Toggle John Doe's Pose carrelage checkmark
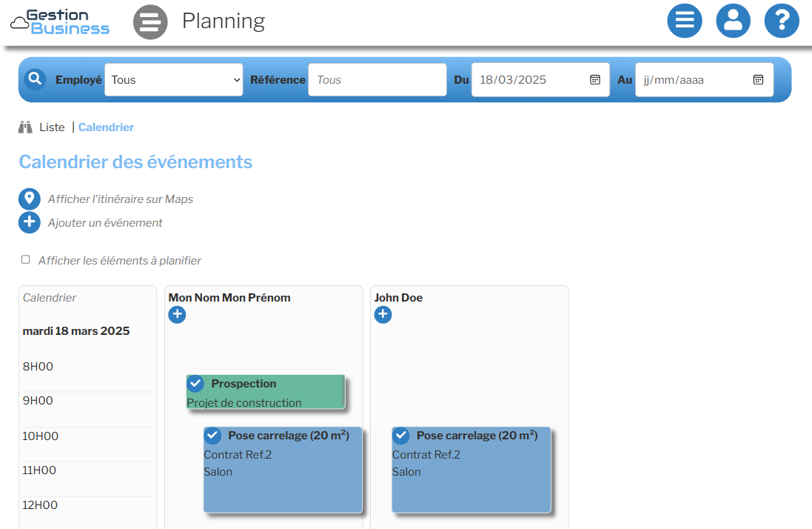The height and width of the screenshot is (529, 812). click(x=401, y=436)
